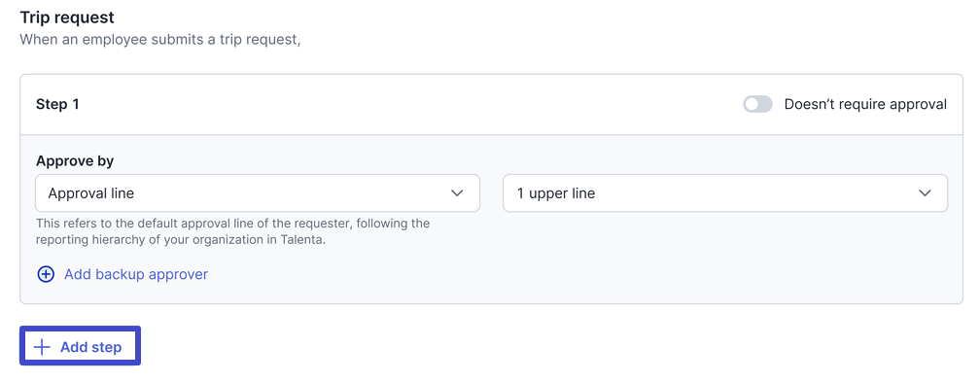Open the 1 upper line dropdown
The width and height of the screenshot is (980, 382).
pos(725,193)
